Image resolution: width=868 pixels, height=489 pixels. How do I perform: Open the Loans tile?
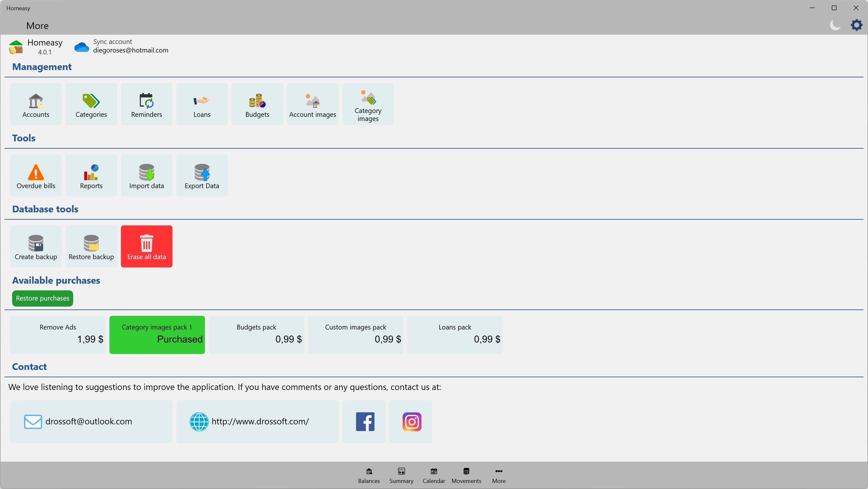click(x=202, y=104)
